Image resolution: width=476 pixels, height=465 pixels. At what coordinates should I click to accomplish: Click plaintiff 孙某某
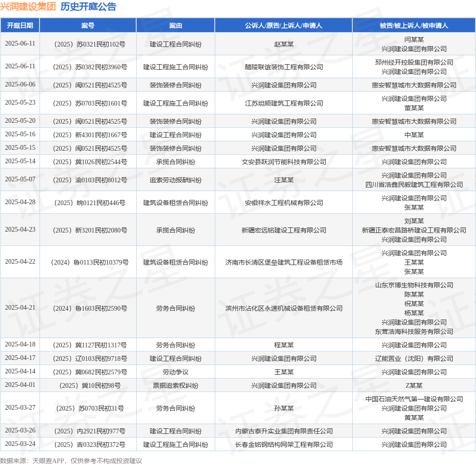click(x=284, y=408)
